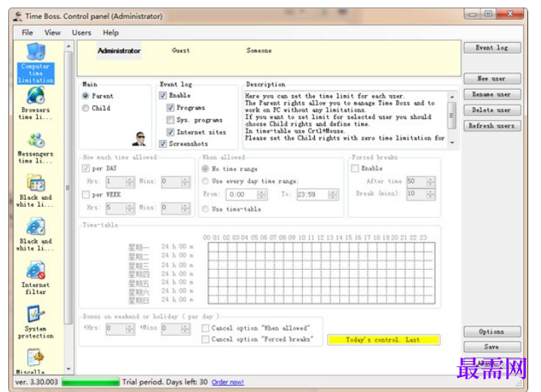Click the After time value field
Viewport: 541px width, 392px height.
click(x=417, y=182)
